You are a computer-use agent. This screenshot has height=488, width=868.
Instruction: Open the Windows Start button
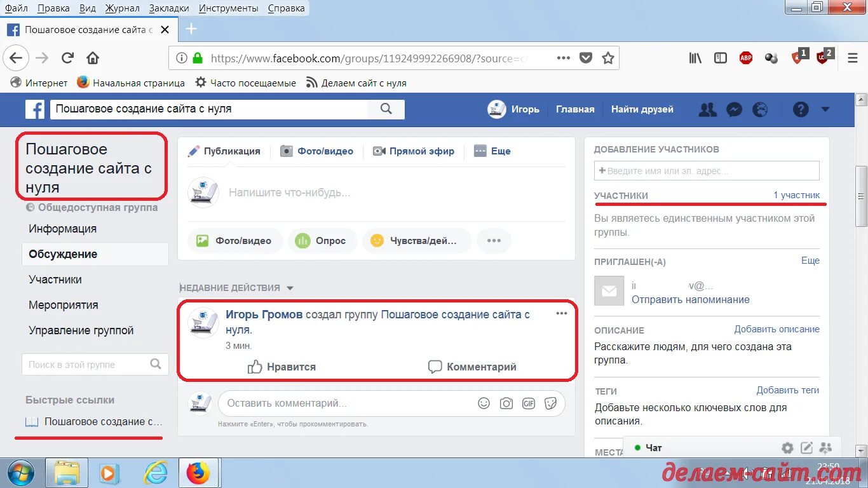(21, 473)
